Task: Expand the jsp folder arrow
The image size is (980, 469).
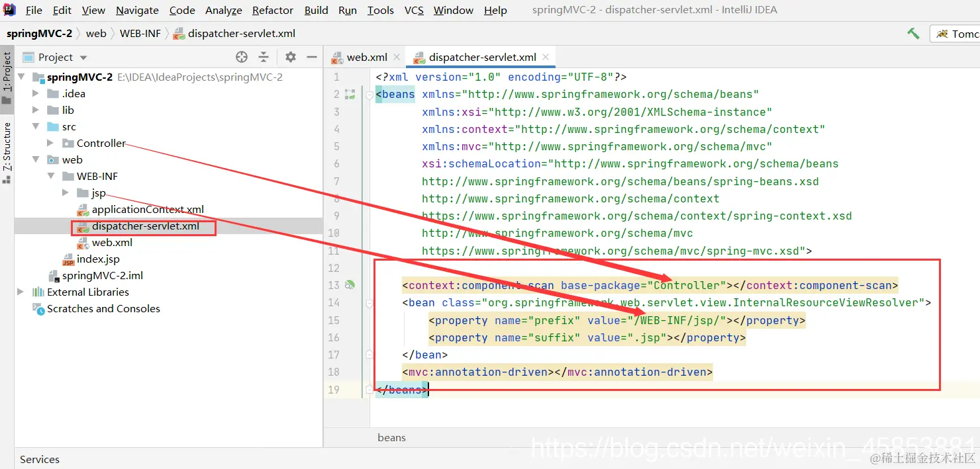Action: tap(65, 192)
